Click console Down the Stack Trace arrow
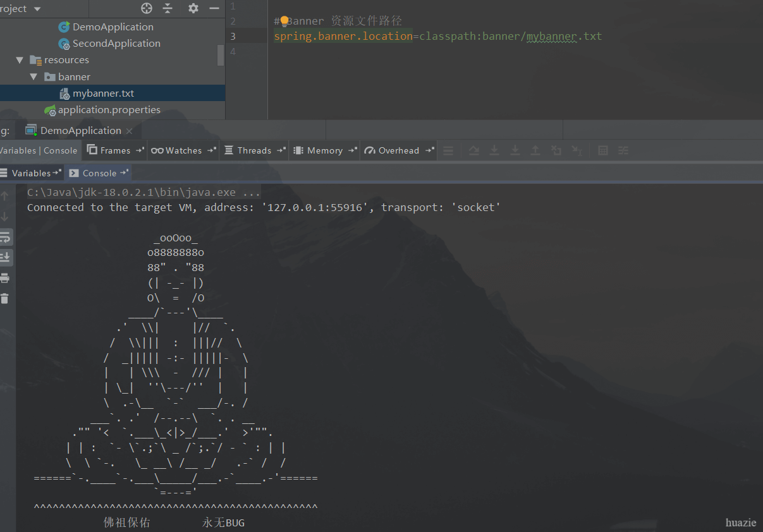The height and width of the screenshot is (532, 763). (5, 217)
